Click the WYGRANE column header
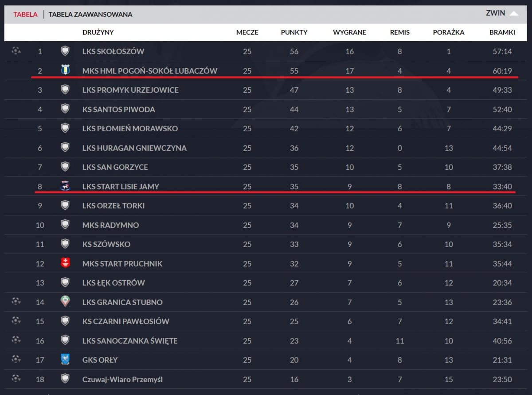 click(x=349, y=32)
